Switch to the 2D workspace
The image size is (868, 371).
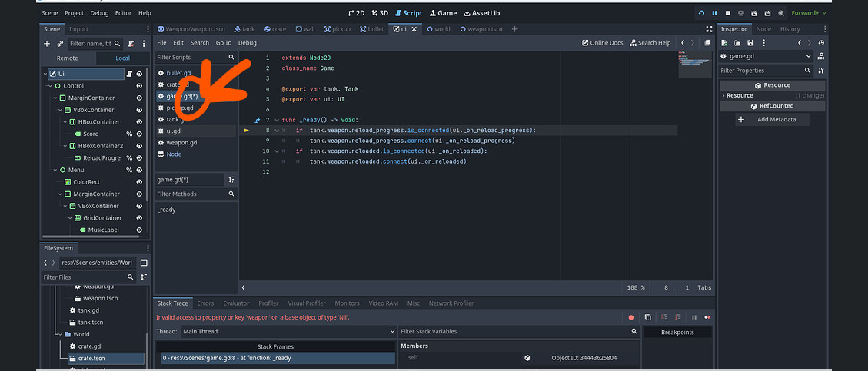[x=356, y=13]
